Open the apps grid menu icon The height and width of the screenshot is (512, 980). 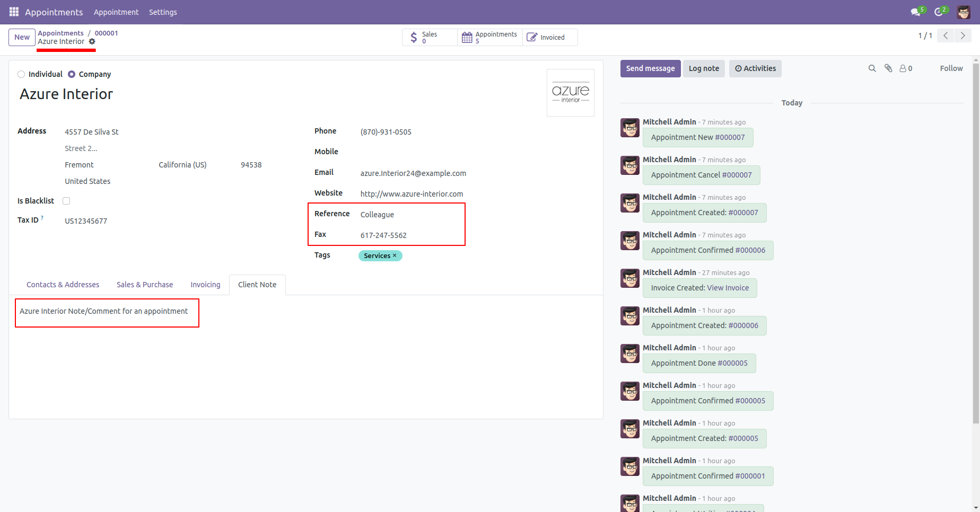pos(14,12)
